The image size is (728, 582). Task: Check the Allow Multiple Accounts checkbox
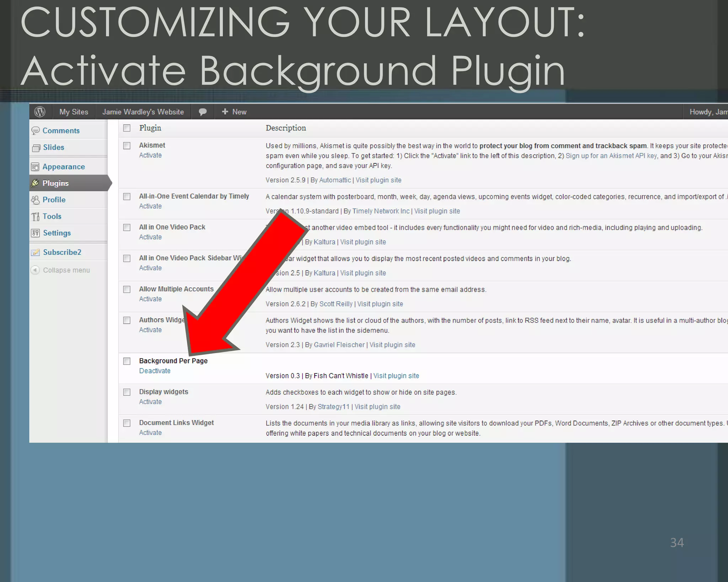click(127, 289)
